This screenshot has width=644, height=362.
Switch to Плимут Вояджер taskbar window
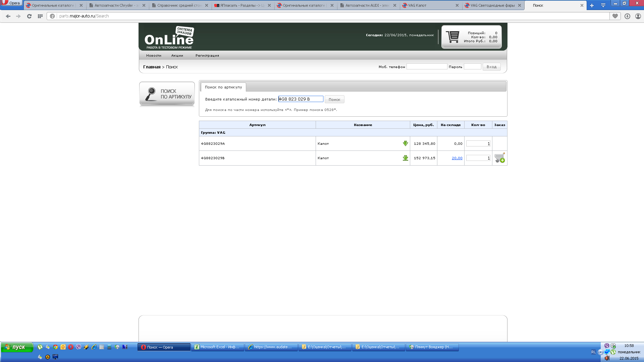click(x=432, y=347)
